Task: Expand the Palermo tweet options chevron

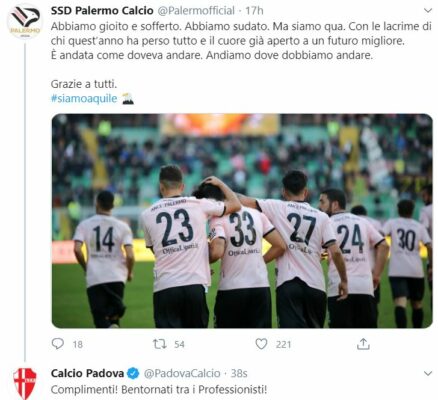Action: (428, 11)
